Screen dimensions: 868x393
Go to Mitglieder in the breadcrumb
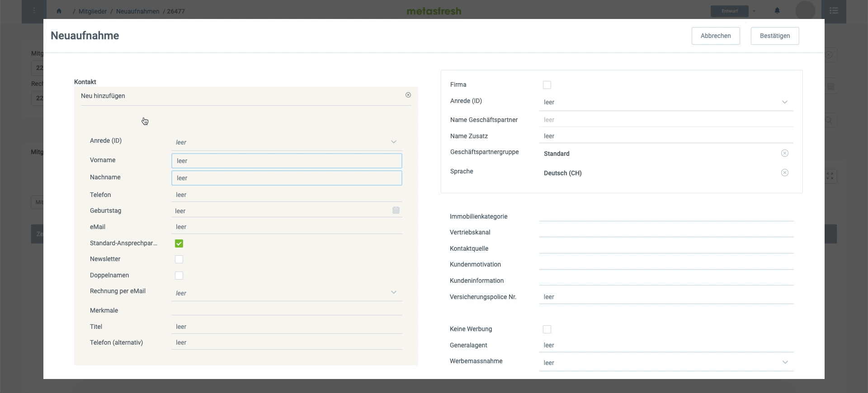[x=93, y=11]
